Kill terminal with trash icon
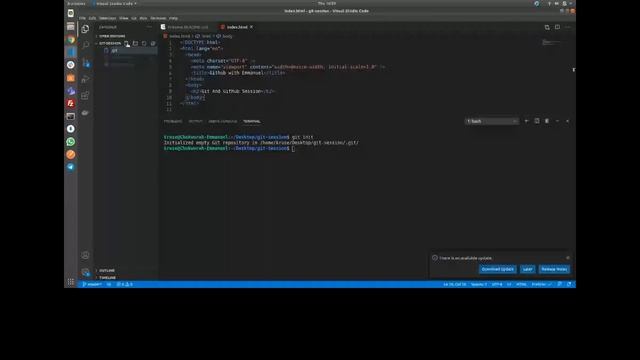 (x=547, y=121)
